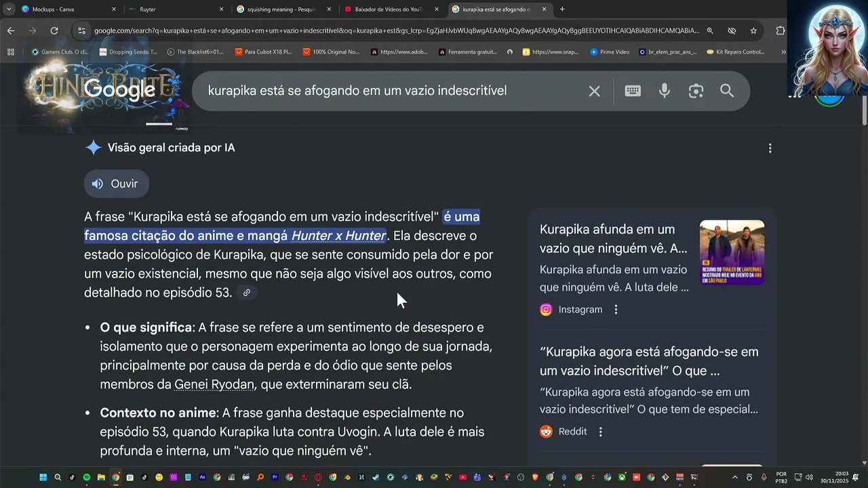868x488 pixels.
Task: Change the POR PTB2 keyboard language
Action: click(x=781, y=477)
